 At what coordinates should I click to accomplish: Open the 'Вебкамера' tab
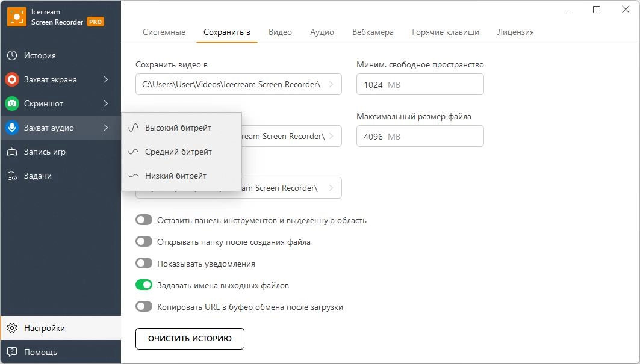[373, 32]
